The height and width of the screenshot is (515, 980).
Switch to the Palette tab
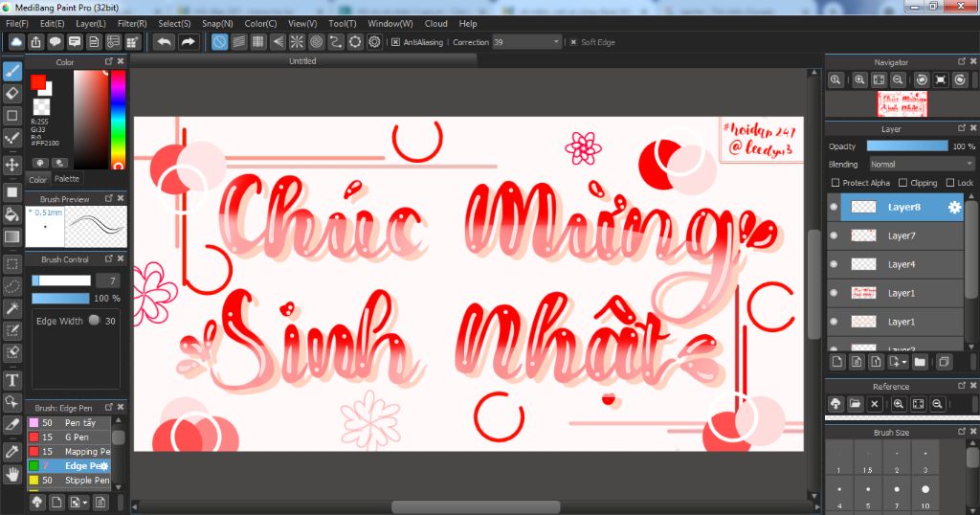pos(67,179)
